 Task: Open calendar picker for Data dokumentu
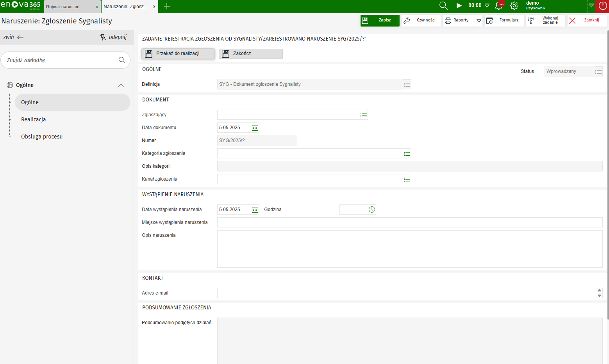[x=255, y=128]
